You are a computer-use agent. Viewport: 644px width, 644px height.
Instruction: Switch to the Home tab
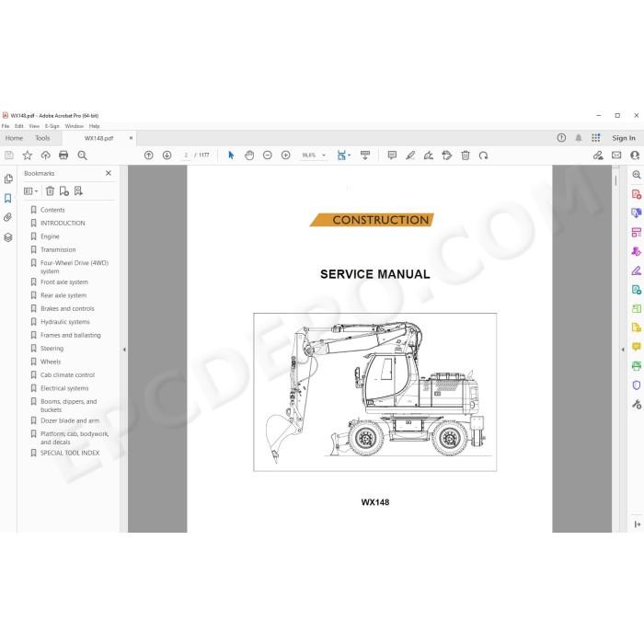point(14,138)
